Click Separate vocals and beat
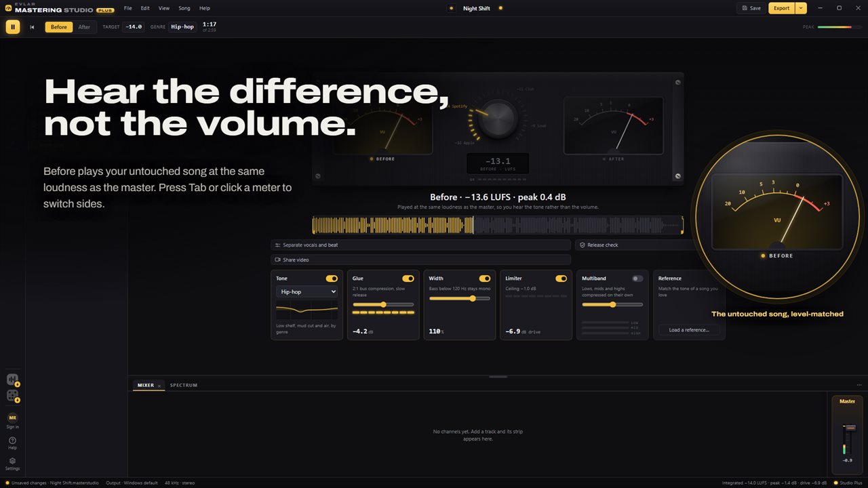The image size is (868, 488). [x=421, y=245]
